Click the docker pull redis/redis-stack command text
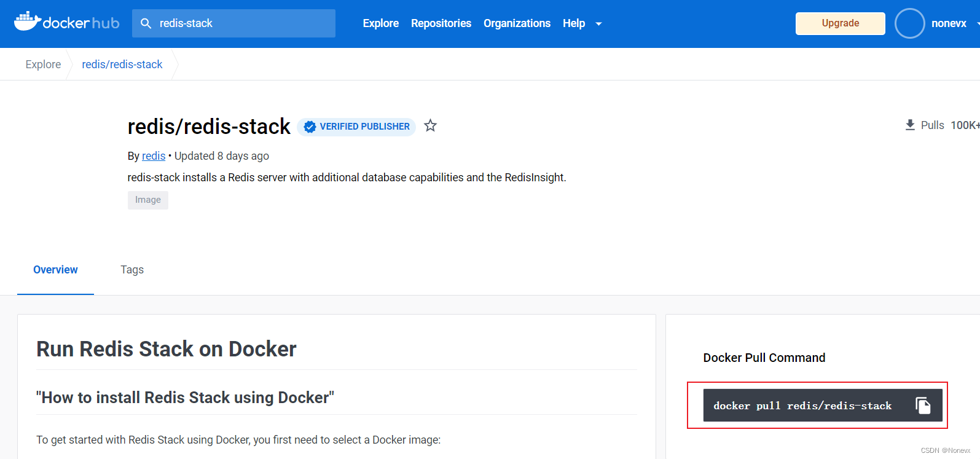 802,406
